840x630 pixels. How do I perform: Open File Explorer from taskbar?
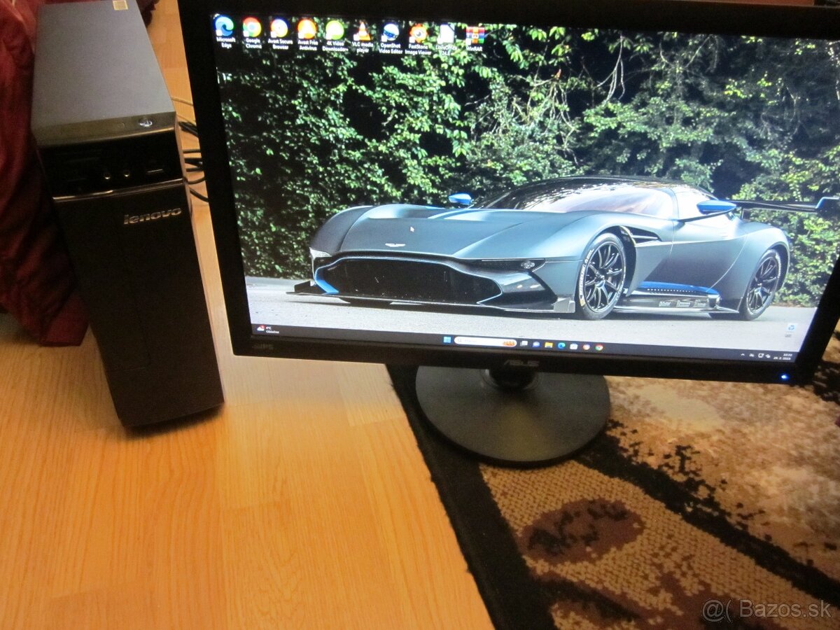coord(549,344)
